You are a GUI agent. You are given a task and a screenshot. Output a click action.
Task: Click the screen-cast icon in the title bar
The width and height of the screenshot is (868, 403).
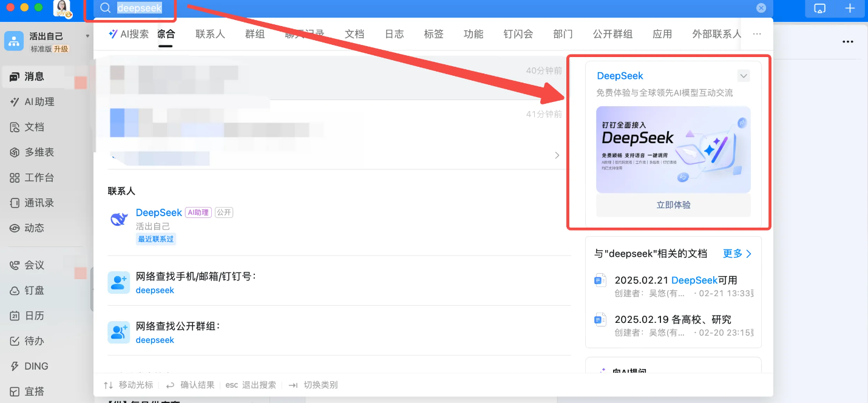(x=820, y=8)
